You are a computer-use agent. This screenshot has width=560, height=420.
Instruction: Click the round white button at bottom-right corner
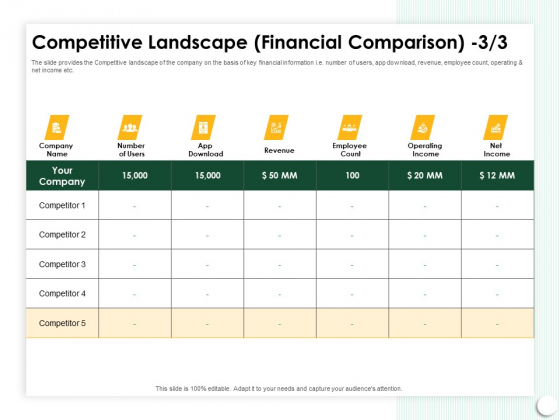coord(546,405)
